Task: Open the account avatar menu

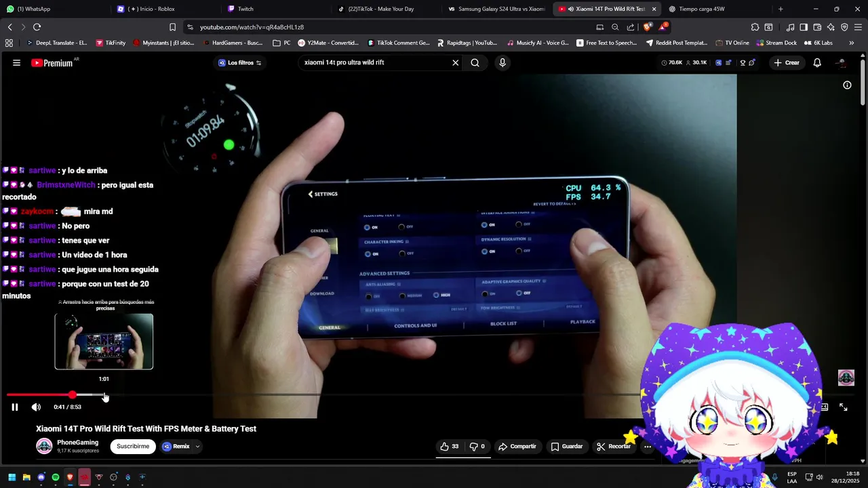Action: click(x=842, y=63)
